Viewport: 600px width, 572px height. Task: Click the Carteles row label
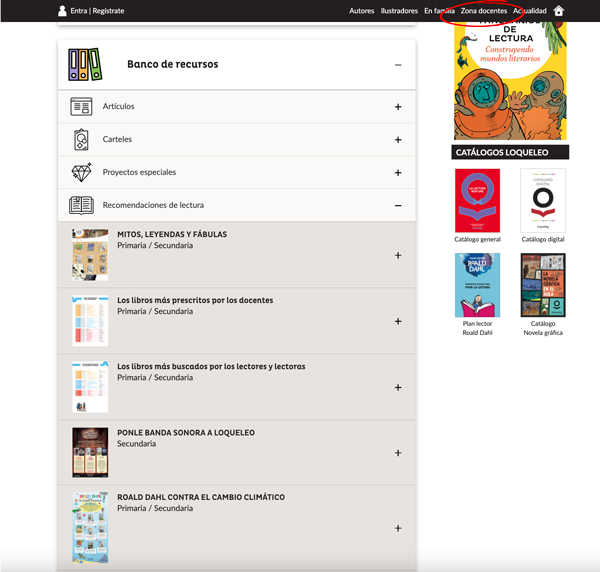pyautogui.click(x=117, y=139)
